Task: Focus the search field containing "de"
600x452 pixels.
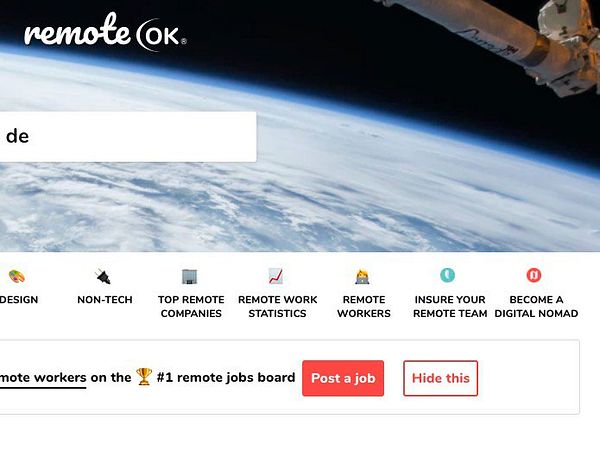Action: click(x=128, y=137)
